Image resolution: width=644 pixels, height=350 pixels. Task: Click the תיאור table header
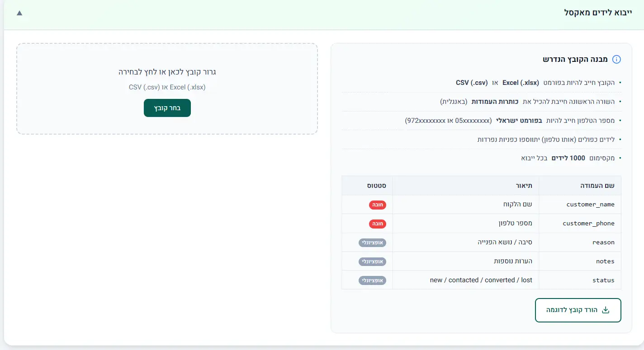[x=526, y=186]
